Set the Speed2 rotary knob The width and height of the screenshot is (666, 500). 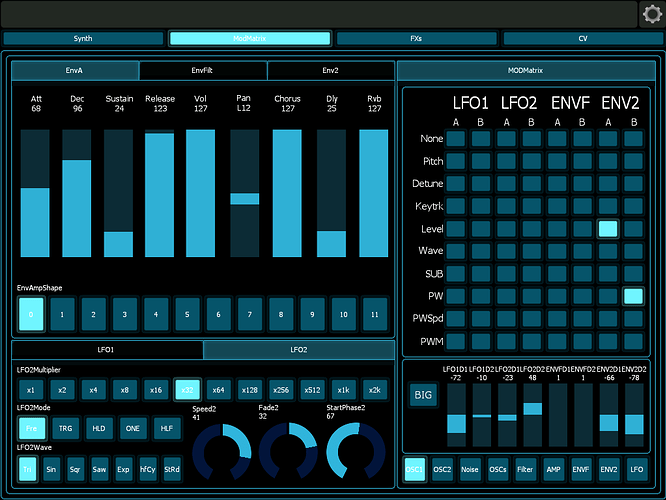click(222, 450)
